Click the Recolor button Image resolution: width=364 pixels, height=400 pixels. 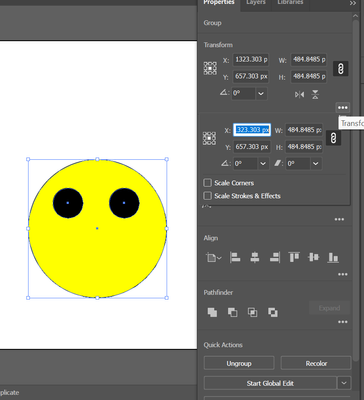click(316, 363)
